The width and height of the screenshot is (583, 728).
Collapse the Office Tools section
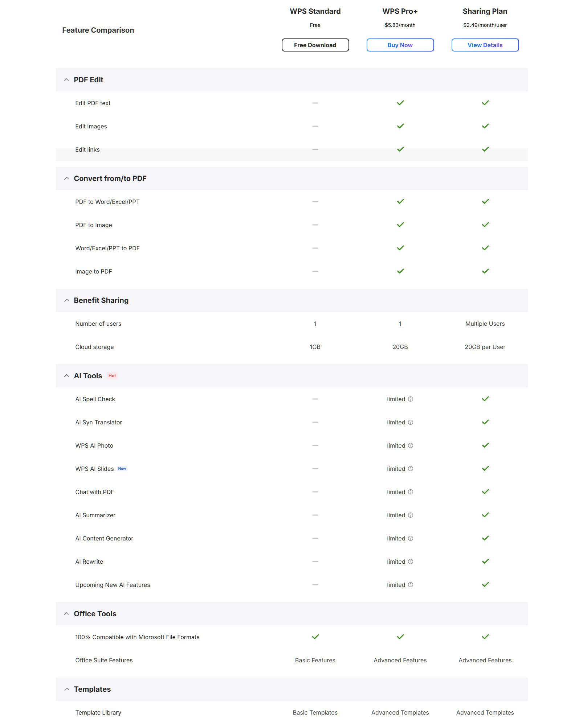(67, 614)
